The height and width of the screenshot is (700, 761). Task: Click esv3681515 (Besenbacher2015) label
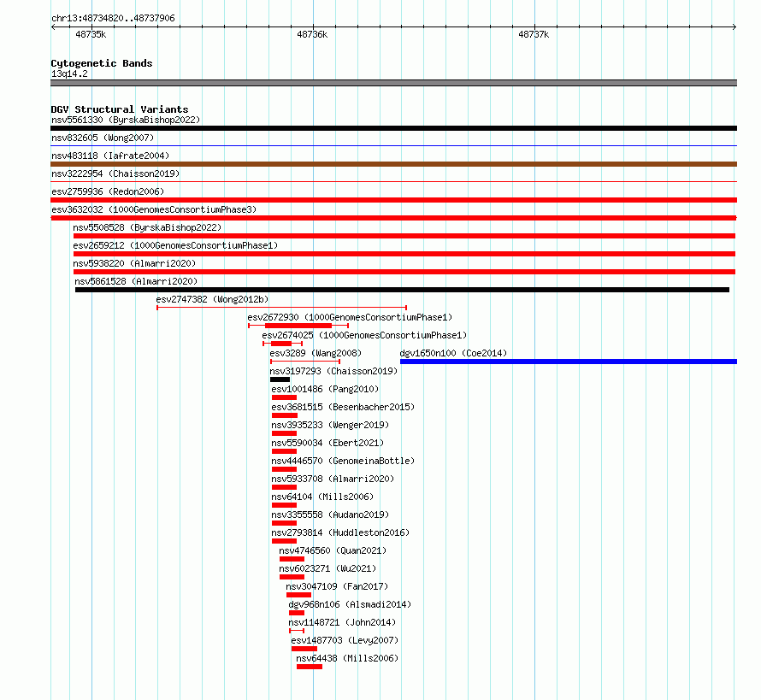tap(343, 407)
